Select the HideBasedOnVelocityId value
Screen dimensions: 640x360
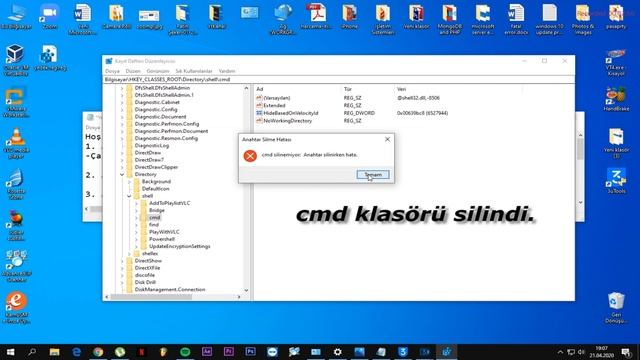click(291, 113)
